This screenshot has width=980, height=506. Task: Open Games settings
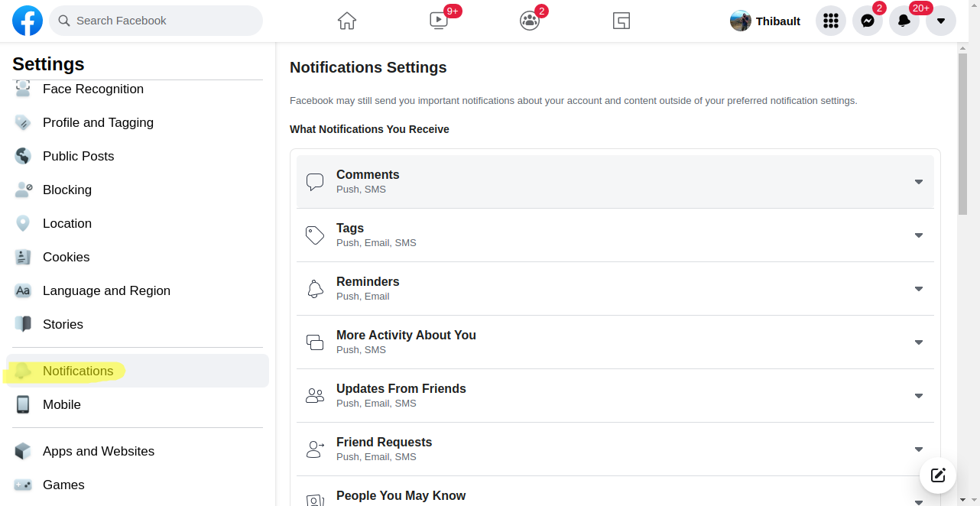(x=138, y=485)
